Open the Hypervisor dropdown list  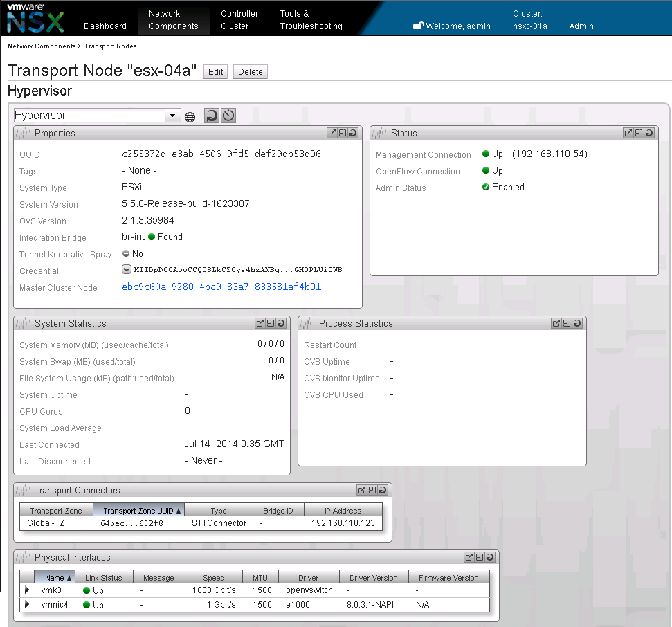[x=173, y=116]
